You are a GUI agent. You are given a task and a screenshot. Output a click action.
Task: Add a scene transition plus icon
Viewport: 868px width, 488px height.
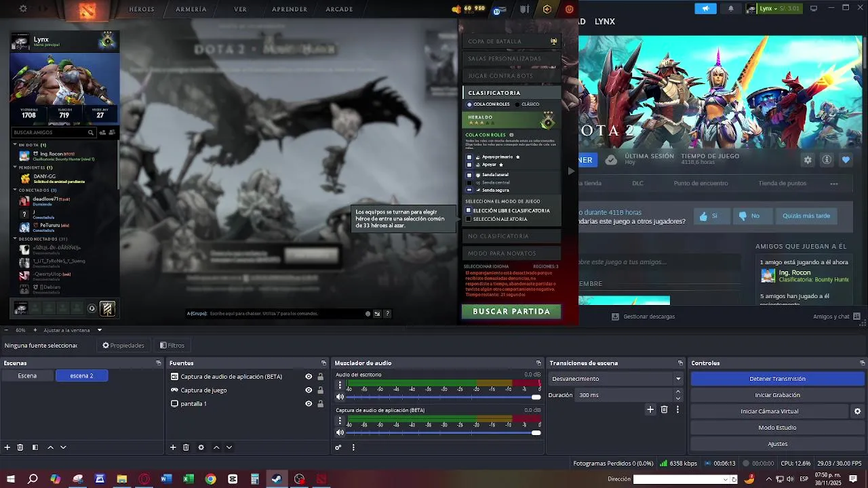650,409
